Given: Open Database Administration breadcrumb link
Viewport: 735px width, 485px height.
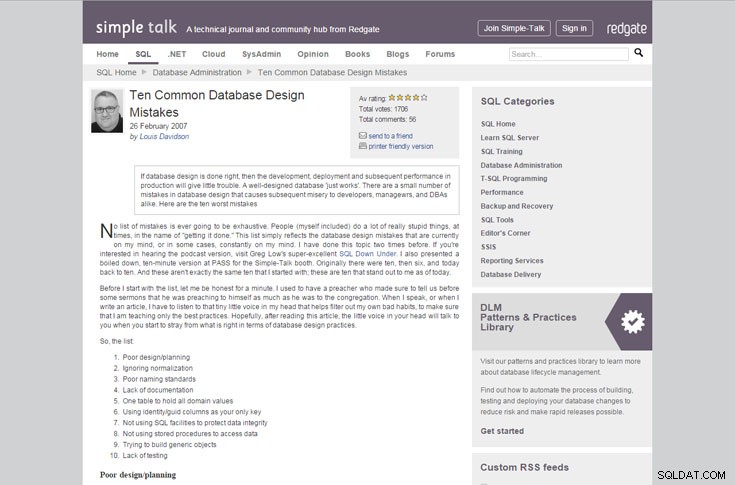Looking at the screenshot, I should pyautogui.click(x=197, y=72).
